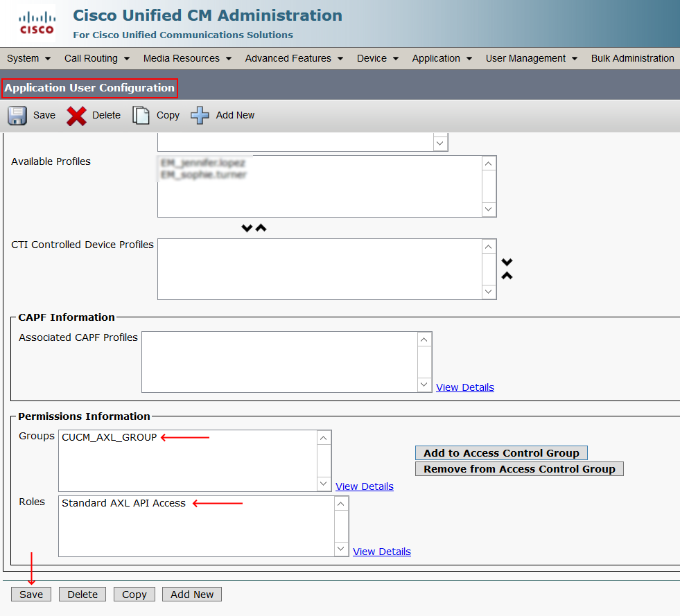The width and height of the screenshot is (680, 616).
Task: Click Remove from Access Control Group
Action: [518, 468]
